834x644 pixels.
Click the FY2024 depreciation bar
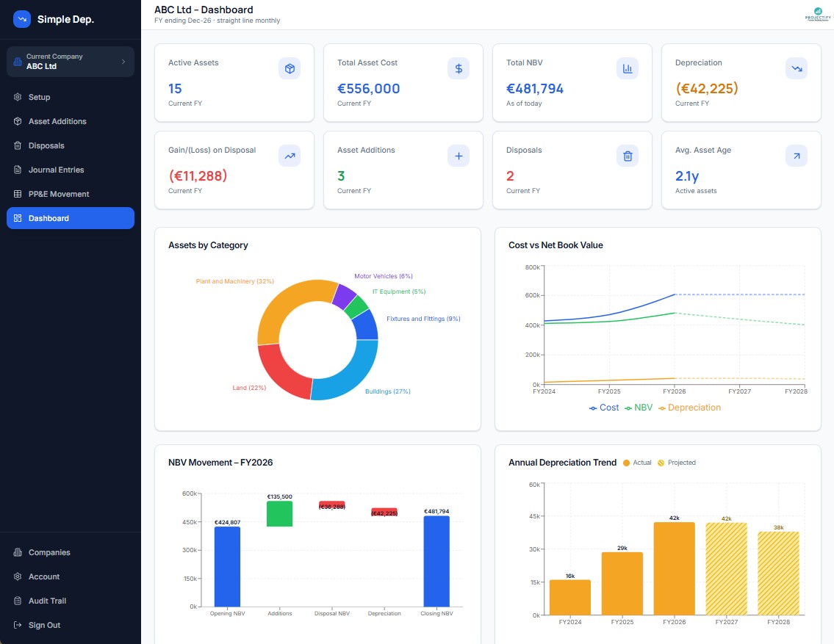(x=570, y=597)
